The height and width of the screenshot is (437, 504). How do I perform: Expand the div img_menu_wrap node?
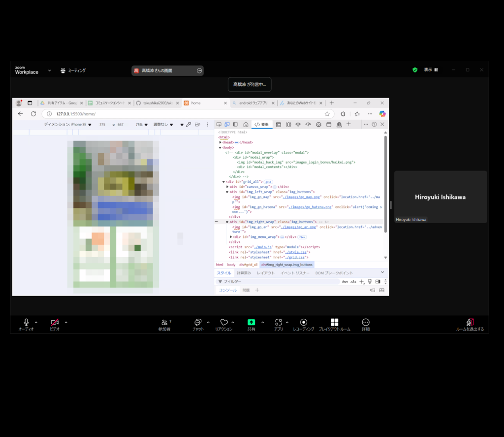pos(231,237)
